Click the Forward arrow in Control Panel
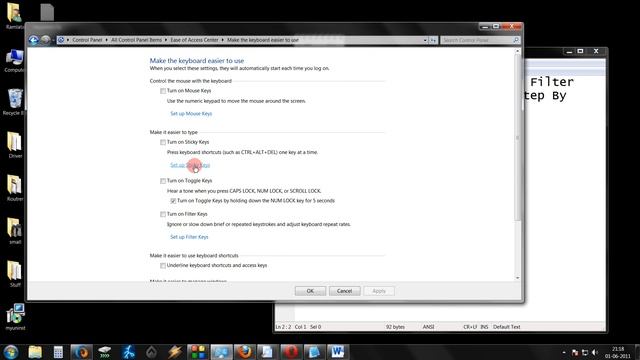This screenshot has width=640, height=360. (45, 40)
